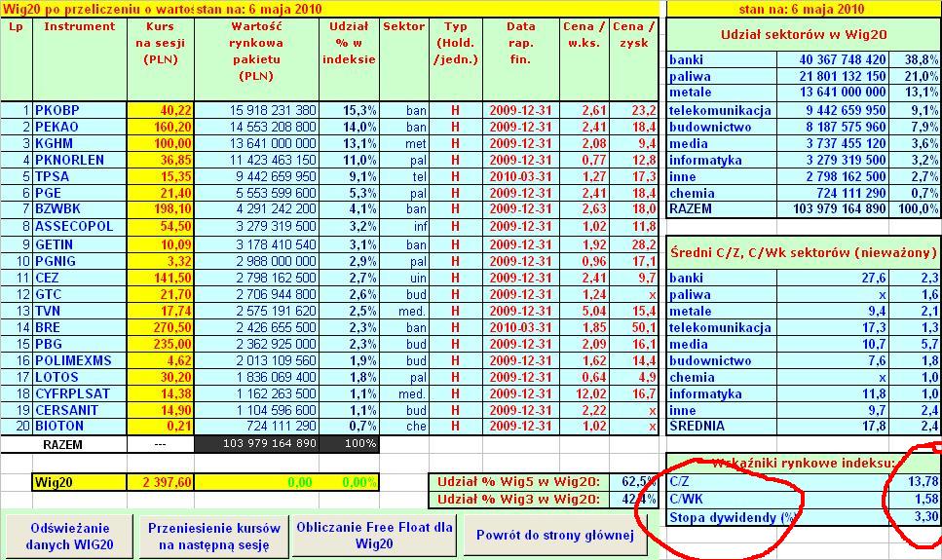The image size is (942, 560).
Task: Click the Wig20 index value 2 397,60
Action: [x=161, y=482]
